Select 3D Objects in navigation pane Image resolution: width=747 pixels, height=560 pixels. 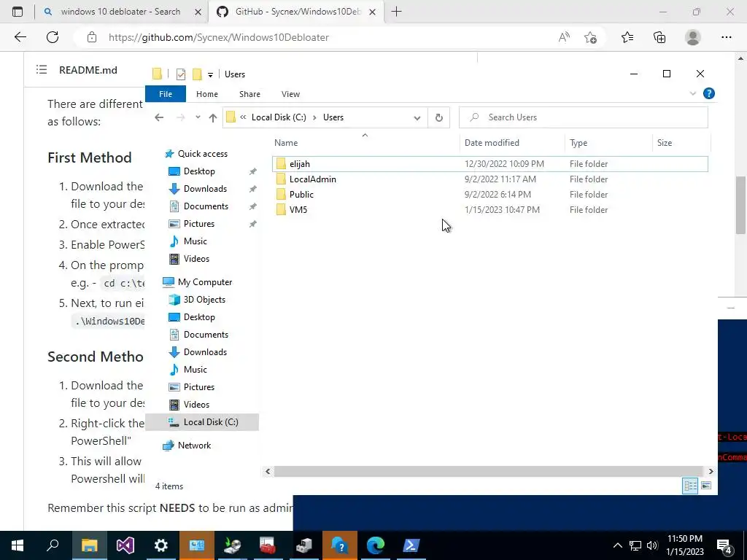point(204,300)
